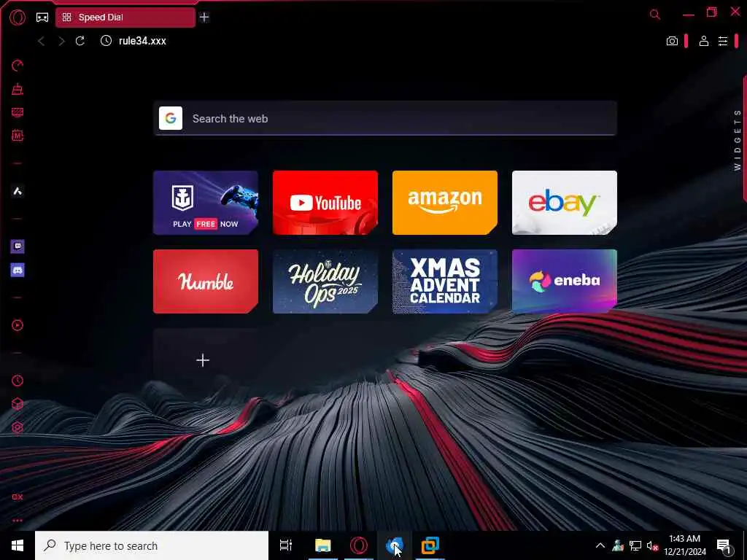The width and height of the screenshot is (747, 560).
Task: Open the Play Free Now warships tile
Action: pyautogui.click(x=206, y=203)
